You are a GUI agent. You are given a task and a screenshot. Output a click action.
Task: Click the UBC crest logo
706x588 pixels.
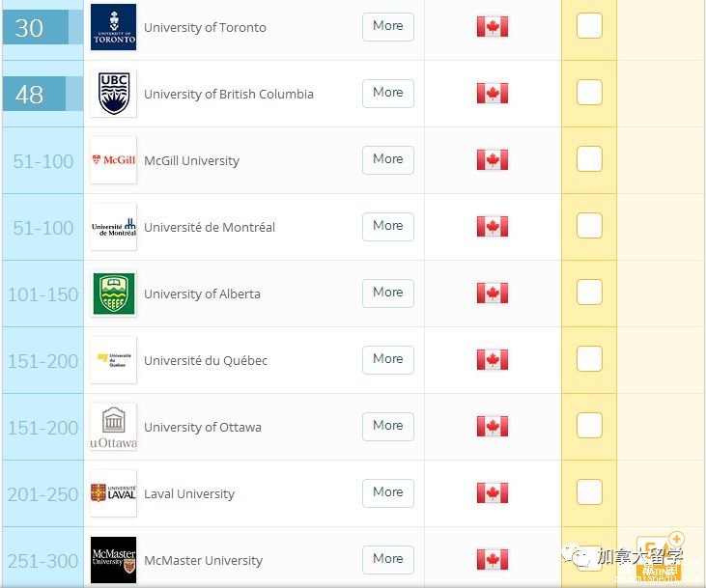point(113,94)
